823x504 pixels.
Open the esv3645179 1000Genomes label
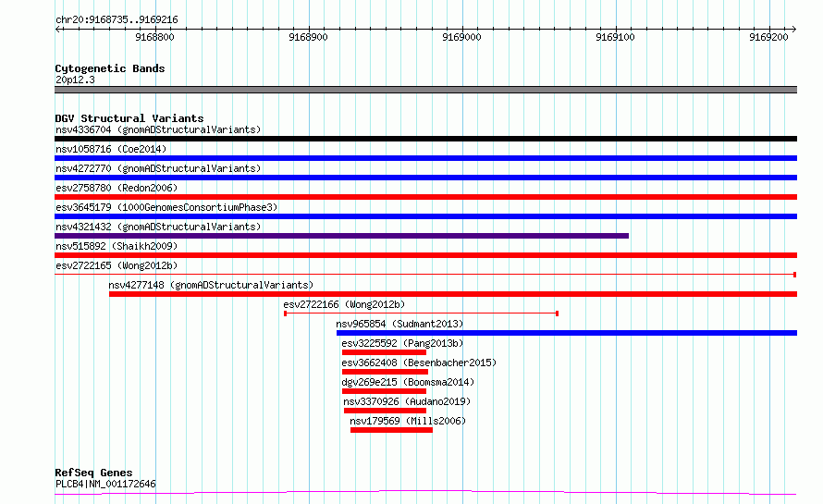166,207
